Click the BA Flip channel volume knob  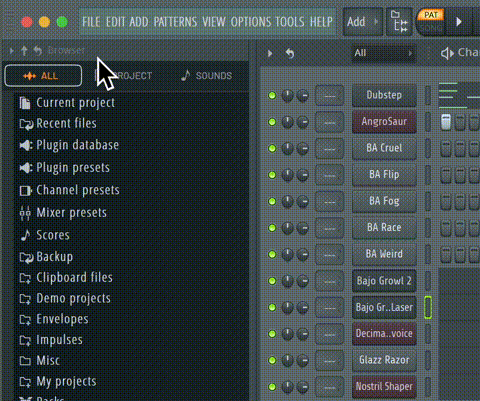coord(302,175)
